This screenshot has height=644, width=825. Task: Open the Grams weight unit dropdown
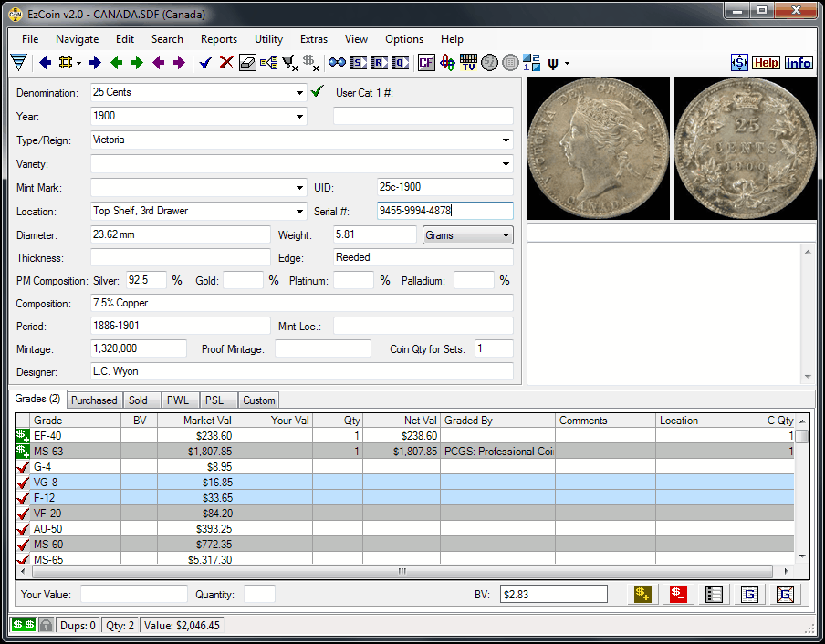tap(506, 234)
